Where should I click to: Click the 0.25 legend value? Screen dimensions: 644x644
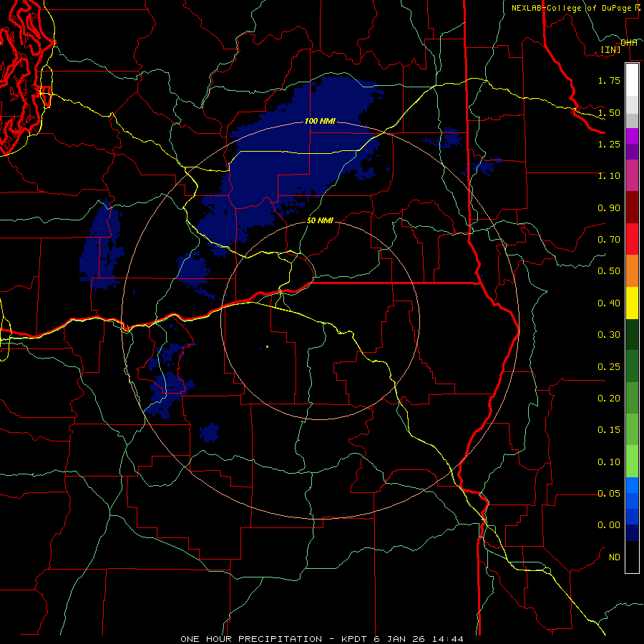[x=609, y=367]
